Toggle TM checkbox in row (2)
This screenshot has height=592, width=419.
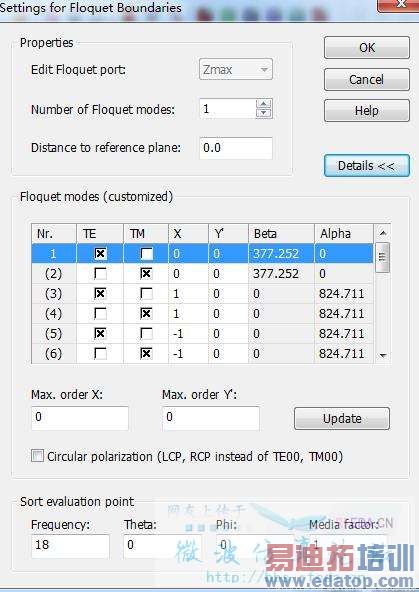click(146, 273)
